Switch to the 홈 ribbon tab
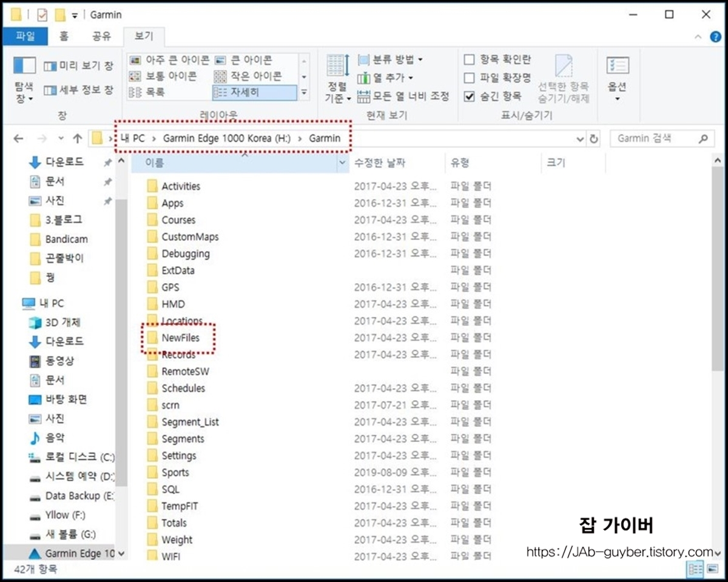Screen dimensions: 728x582 pos(64,36)
